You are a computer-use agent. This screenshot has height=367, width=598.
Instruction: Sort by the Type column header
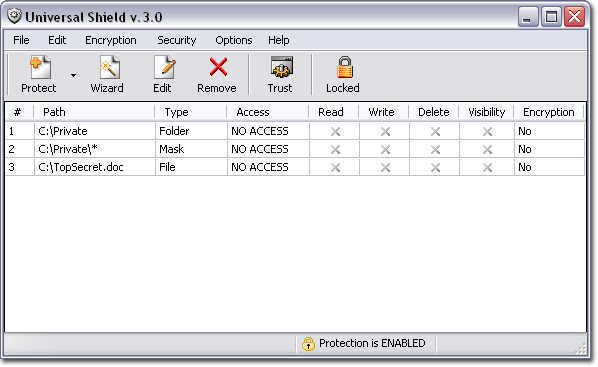pos(191,112)
